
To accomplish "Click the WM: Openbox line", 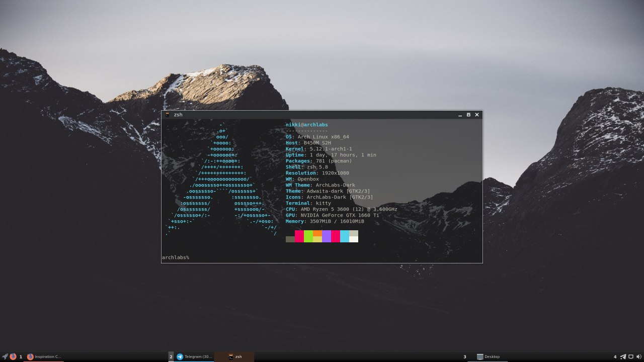I will tap(302, 179).
